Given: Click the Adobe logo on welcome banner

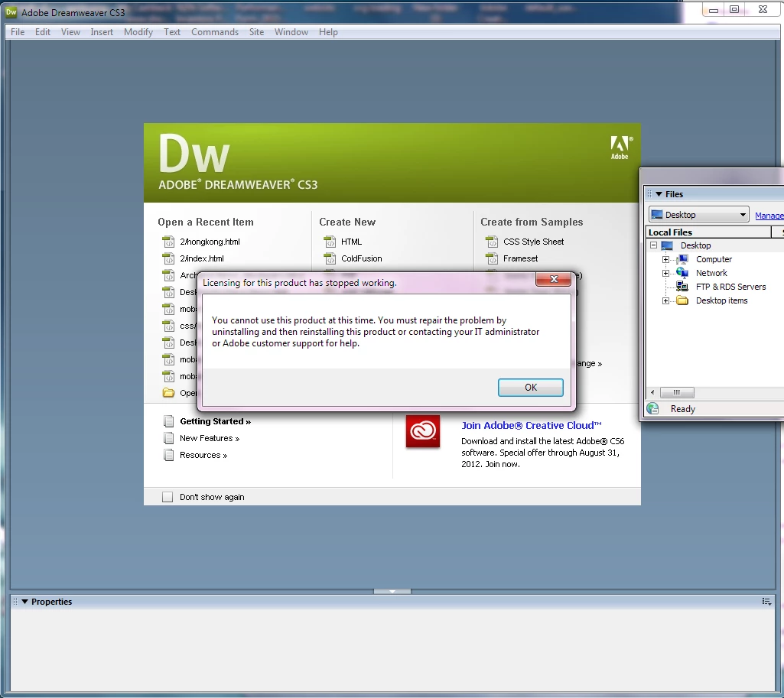Looking at the screenshot, I should coord(620,148).
